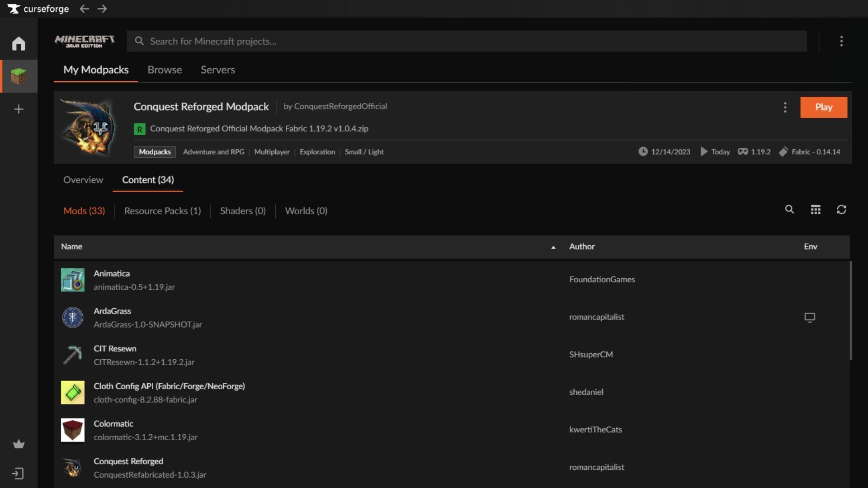Image resolution: width=868 pixels, height=488 pixels.
Task: Open the Overview tab of the modpack
Action: point(83,180)
